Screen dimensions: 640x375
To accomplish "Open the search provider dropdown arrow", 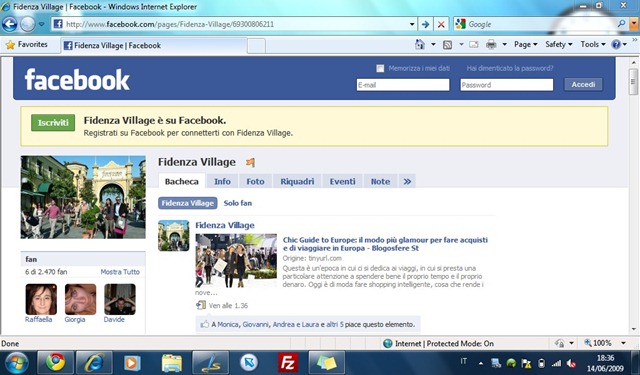I will [x=633, y=24].
